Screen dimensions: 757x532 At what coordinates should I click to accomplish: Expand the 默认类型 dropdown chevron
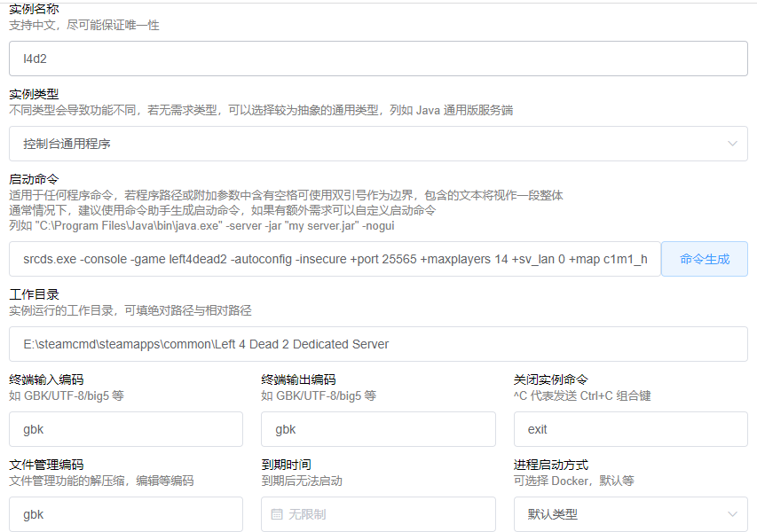coord(732,514)
